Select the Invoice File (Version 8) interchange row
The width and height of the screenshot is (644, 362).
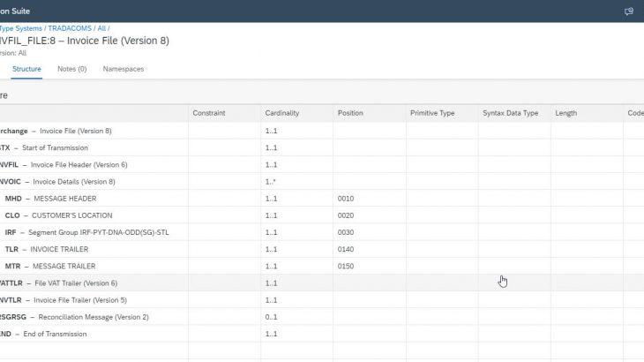322,131
